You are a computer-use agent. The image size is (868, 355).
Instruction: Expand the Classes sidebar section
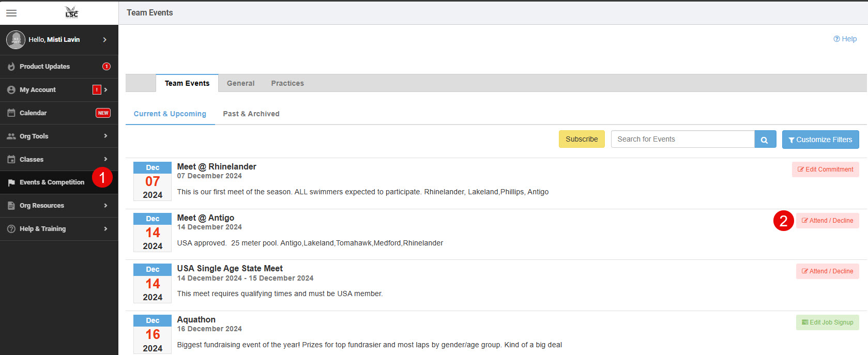point(105,159)
